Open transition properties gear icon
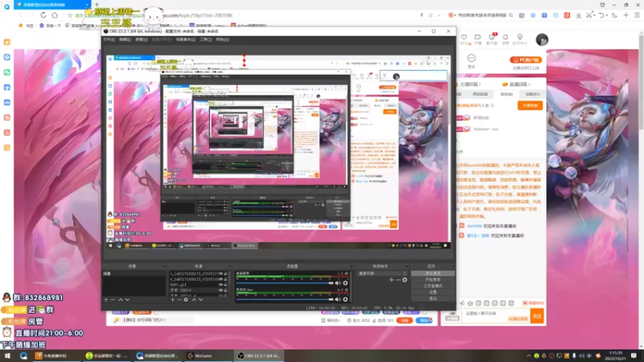The image size is (644, 362). [x=405, y=280]
